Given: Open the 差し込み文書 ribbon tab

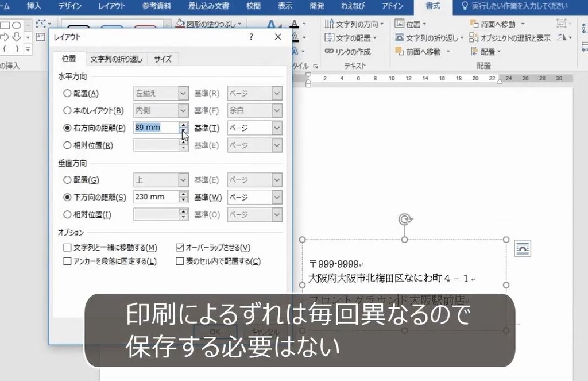Looking at the screenshot, I should [x=208, y=6].
